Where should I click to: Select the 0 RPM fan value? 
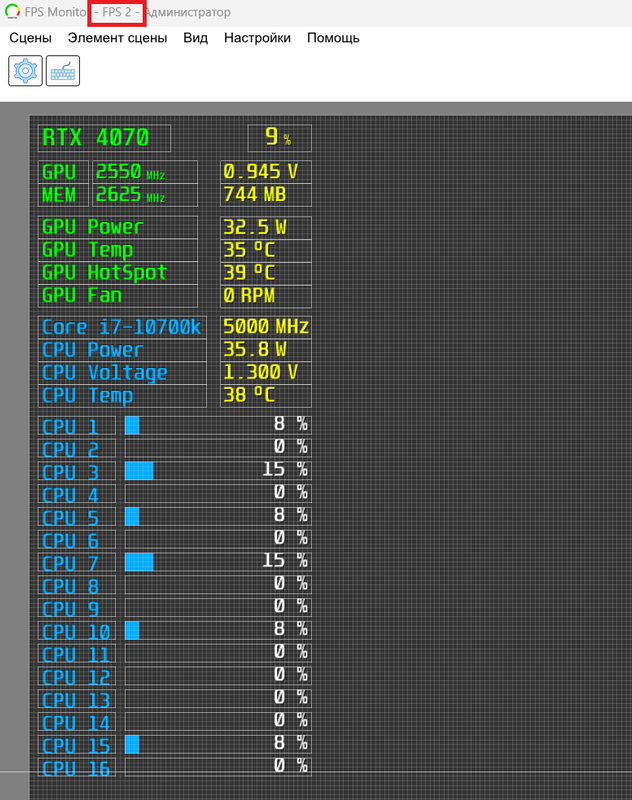tap(266, 296)
